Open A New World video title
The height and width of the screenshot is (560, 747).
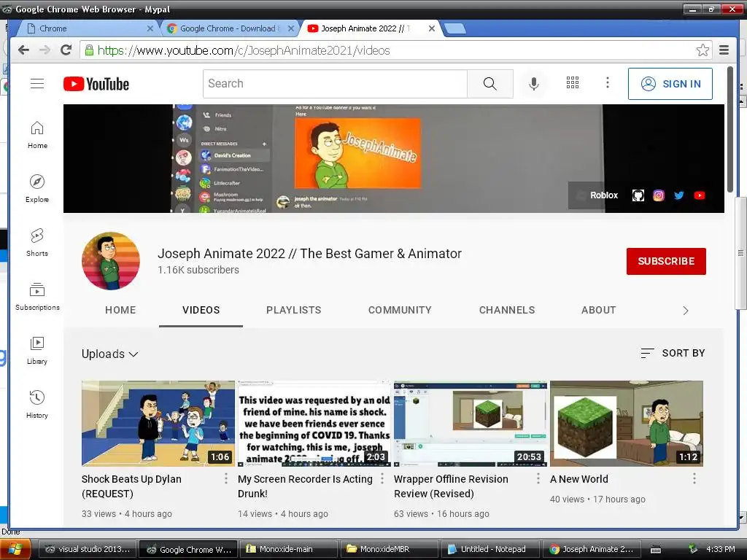578,479
